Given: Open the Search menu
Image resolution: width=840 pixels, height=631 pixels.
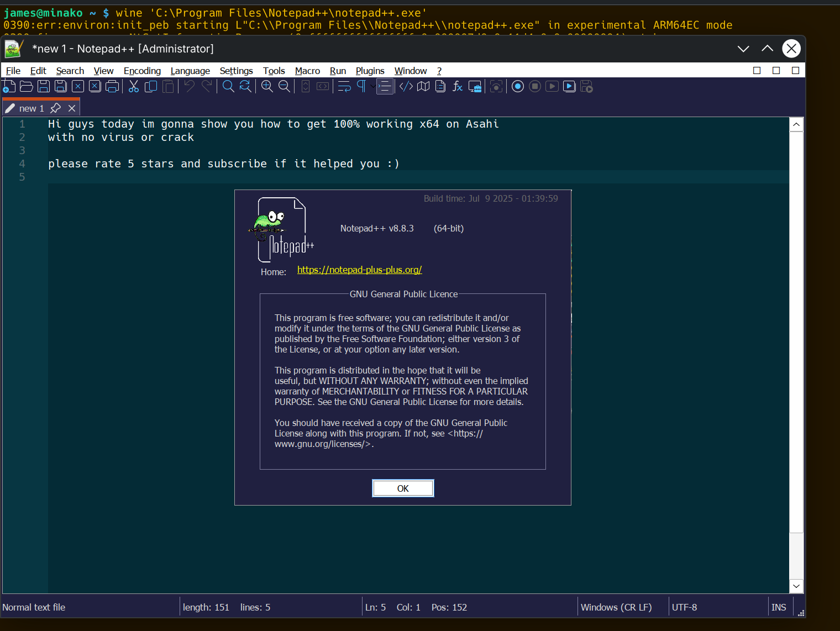Looking at the screenshot, I should pos(70,71).
